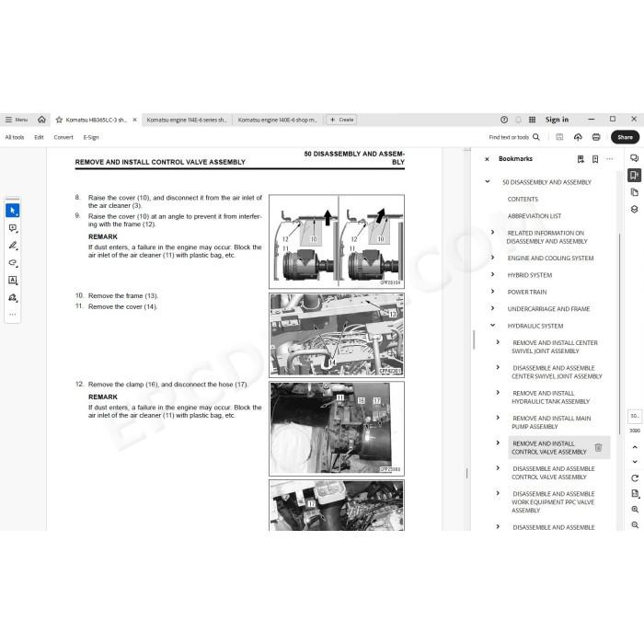The height and width of the screenshot is (644, 644).
Task: Open more tools ellipsis in quick toolbar
Action: tap(13, 315)
